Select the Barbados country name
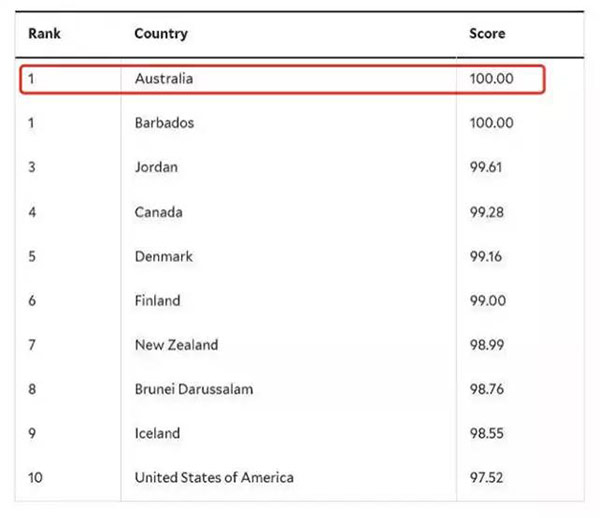The width and height of the screenshot is (600, 518). (164, 123)
